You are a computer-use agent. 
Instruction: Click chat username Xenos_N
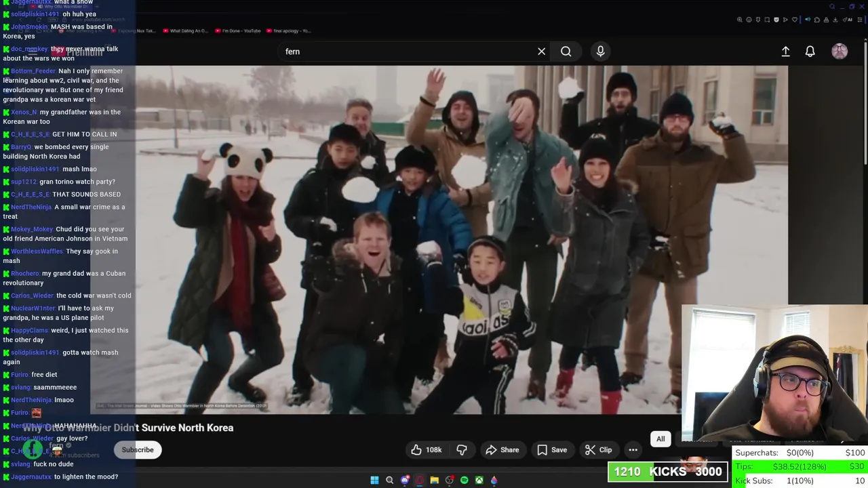click(24, 113)
